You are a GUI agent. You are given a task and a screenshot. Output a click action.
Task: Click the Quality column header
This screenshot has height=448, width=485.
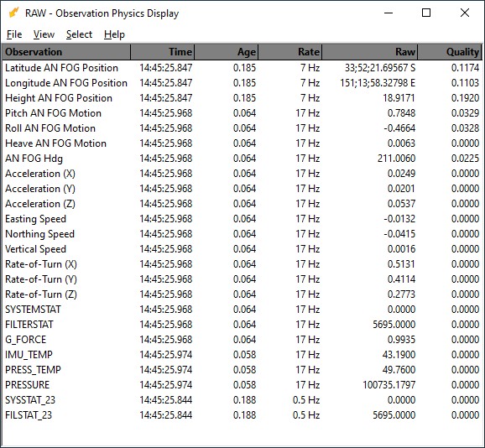[x=450, y=52]
